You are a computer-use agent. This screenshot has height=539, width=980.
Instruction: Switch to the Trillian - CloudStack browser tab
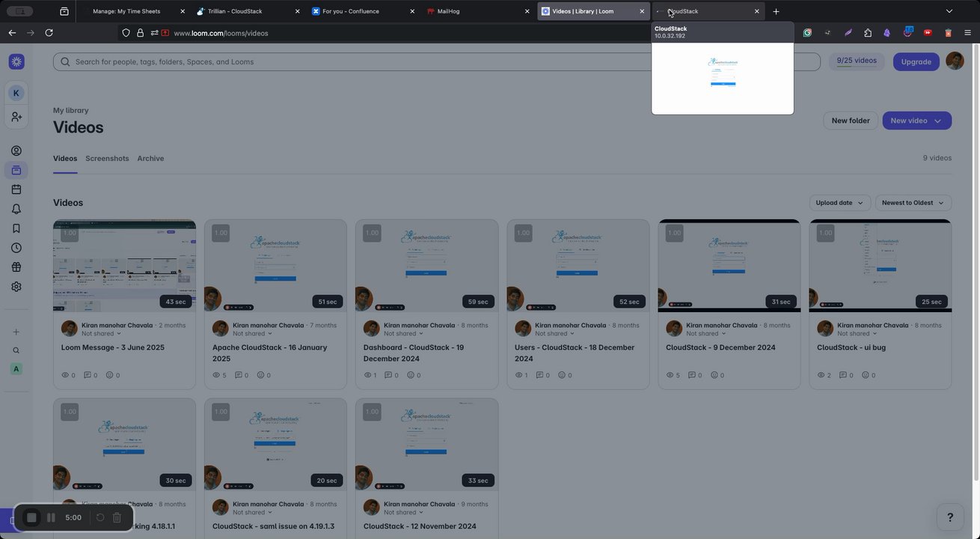pos(248,11)
